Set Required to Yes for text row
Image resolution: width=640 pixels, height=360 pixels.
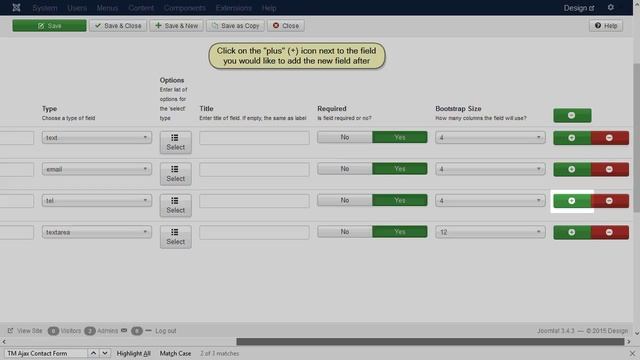tap(400, 137)
